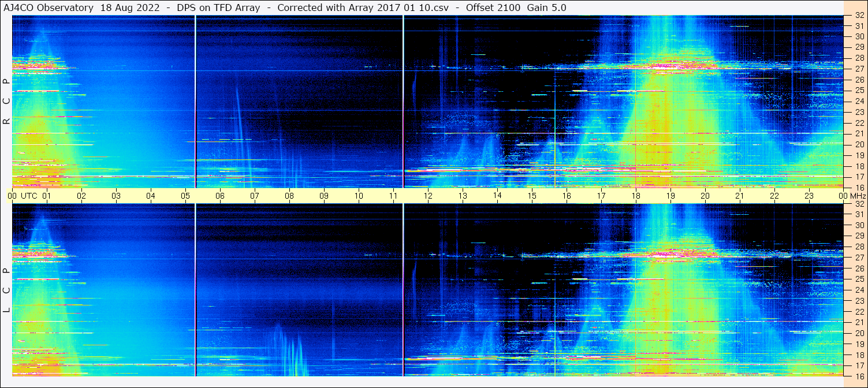The width and height of the screenshot is (868, 388).
Task: Select hour '08' on the time axis
Action: click(x=289, y=196)
